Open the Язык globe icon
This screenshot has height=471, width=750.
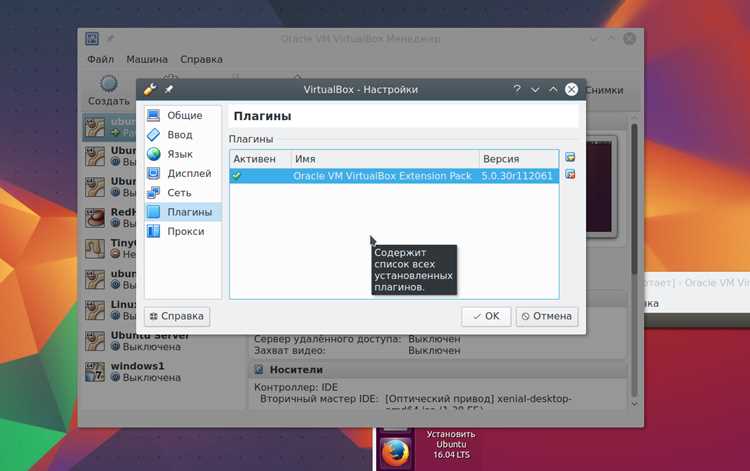coord(154,154)
